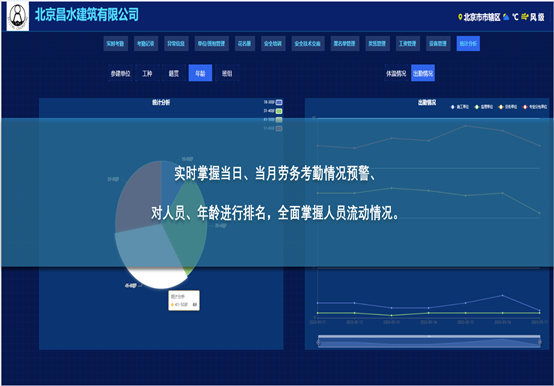This screenshot has width=554, height=386.
Task: Toggle the 监理单位 green series legend
Action: point(484,107)
